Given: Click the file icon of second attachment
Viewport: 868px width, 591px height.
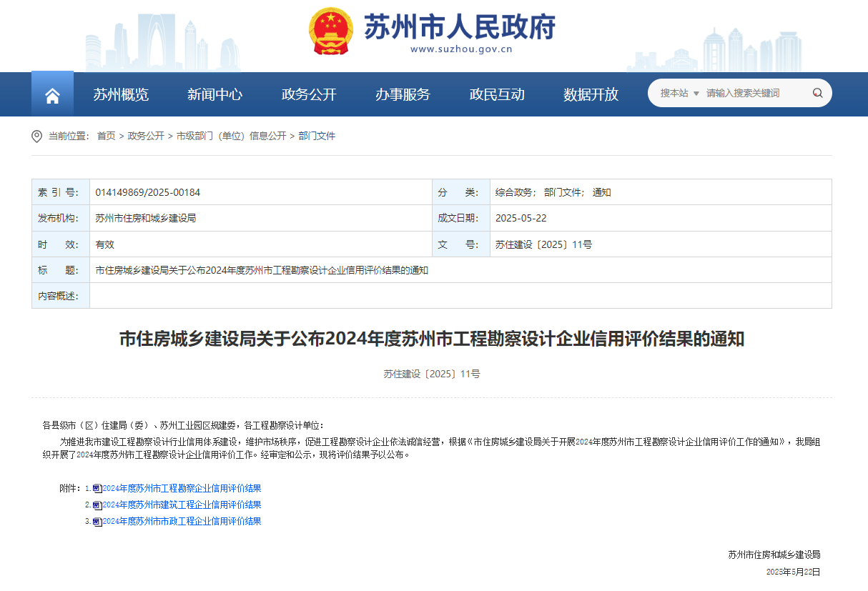Looking at the screenshot, I should coord(97,505).
